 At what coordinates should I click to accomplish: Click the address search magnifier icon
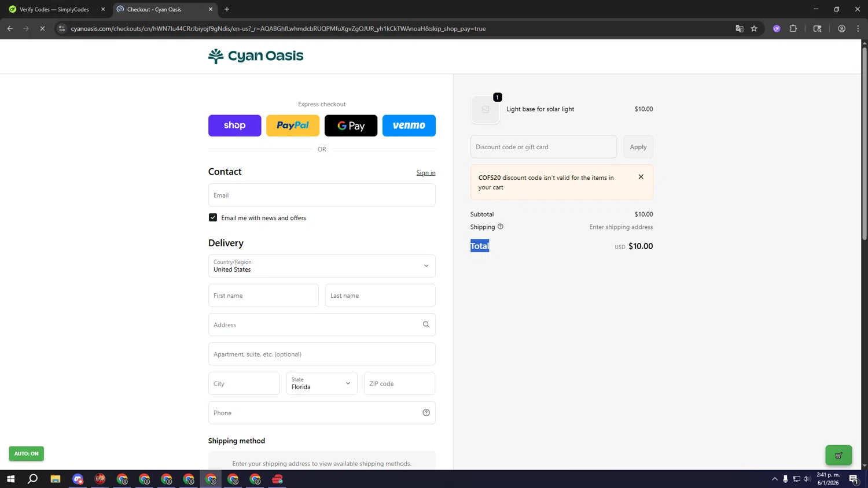[x=426, y=324]
